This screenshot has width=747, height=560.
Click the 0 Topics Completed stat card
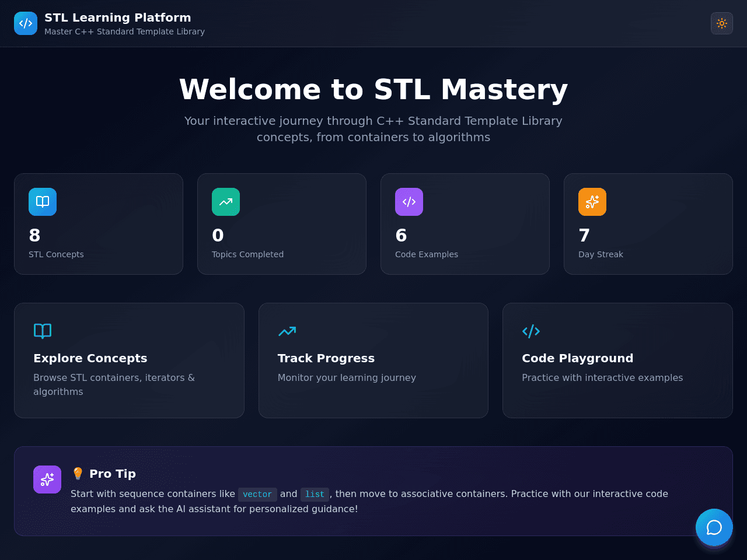click(x=282, y=224)
